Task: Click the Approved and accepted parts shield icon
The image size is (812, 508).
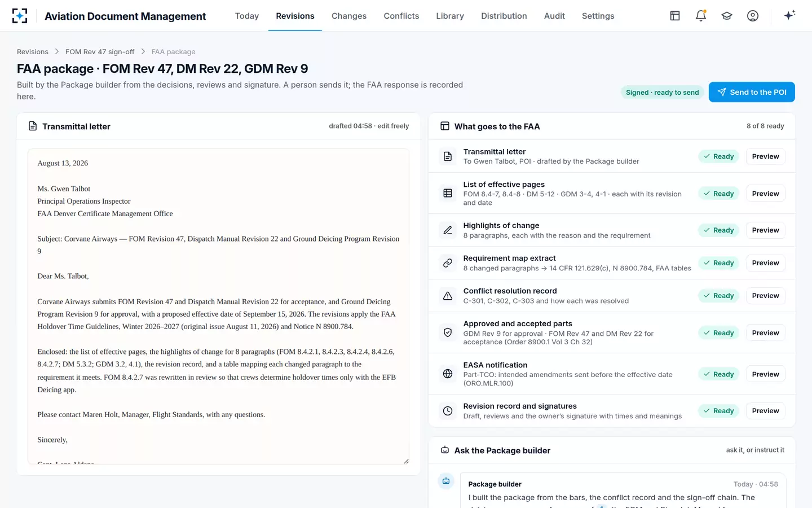Action: (448, 333)
